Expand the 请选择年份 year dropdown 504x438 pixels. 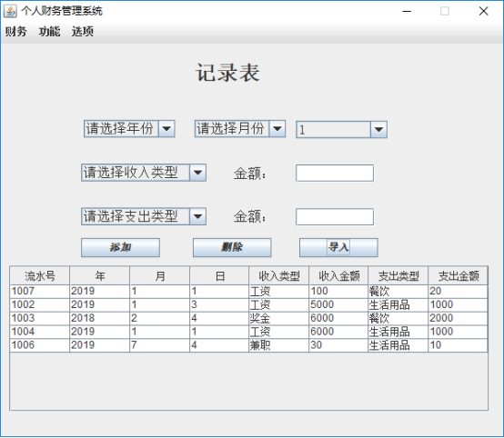point(129,129)
